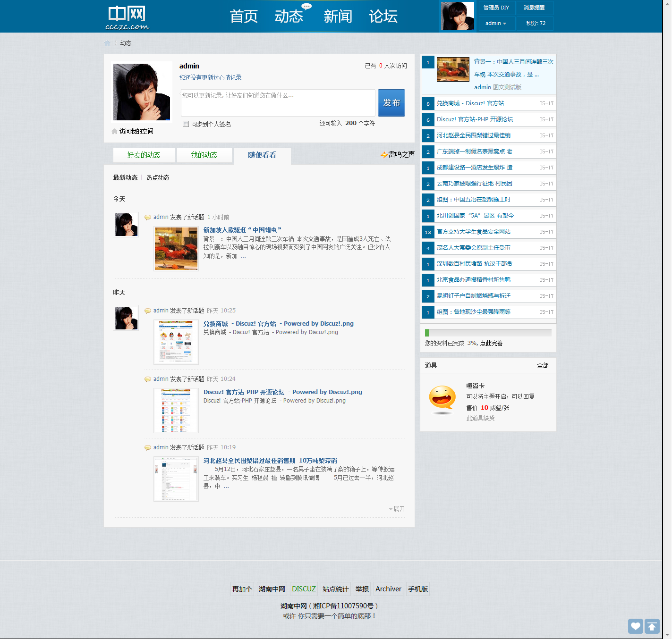
Task: Open 动态 in the main navigation
Action: [x=289, y=17]
